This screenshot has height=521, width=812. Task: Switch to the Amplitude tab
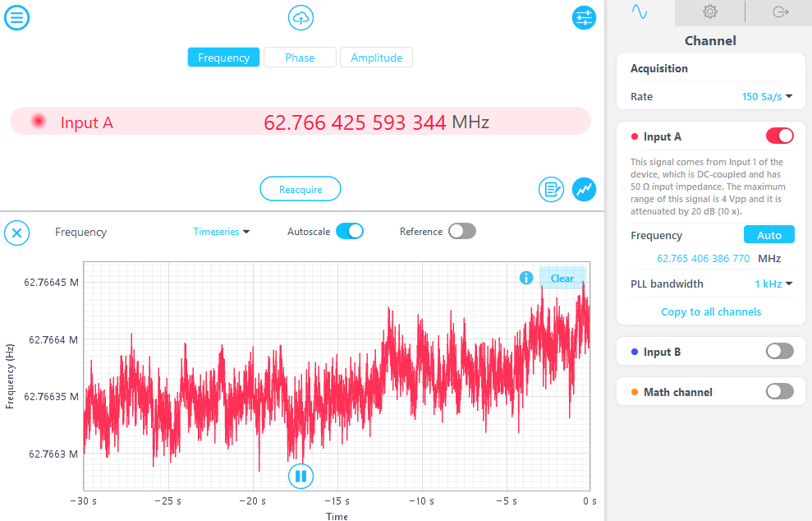coord(377,58)
